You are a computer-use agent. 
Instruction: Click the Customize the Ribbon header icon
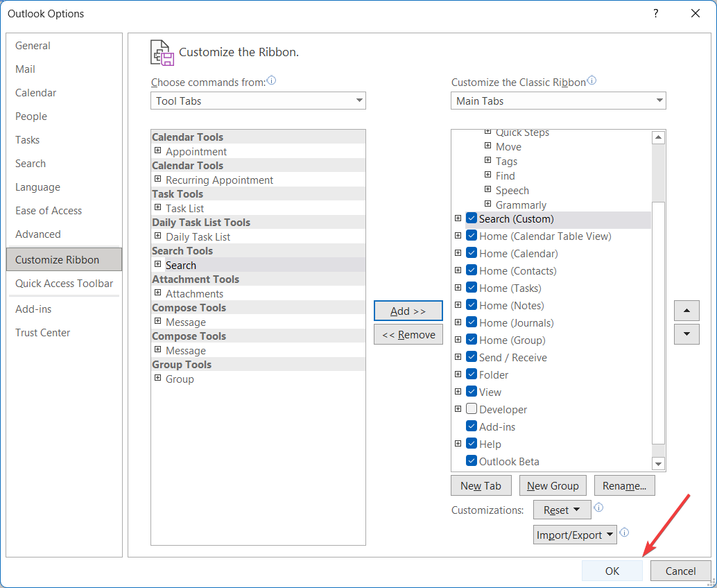(x=162, y=53)
